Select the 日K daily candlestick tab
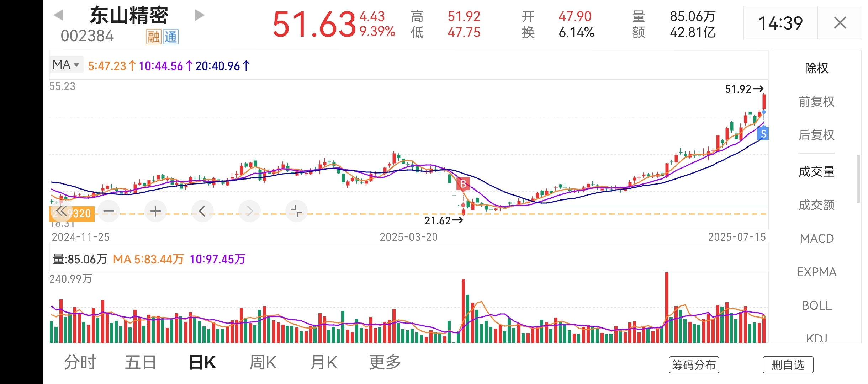The width and height of the screenshot is (868, 384). coord(202,363)
